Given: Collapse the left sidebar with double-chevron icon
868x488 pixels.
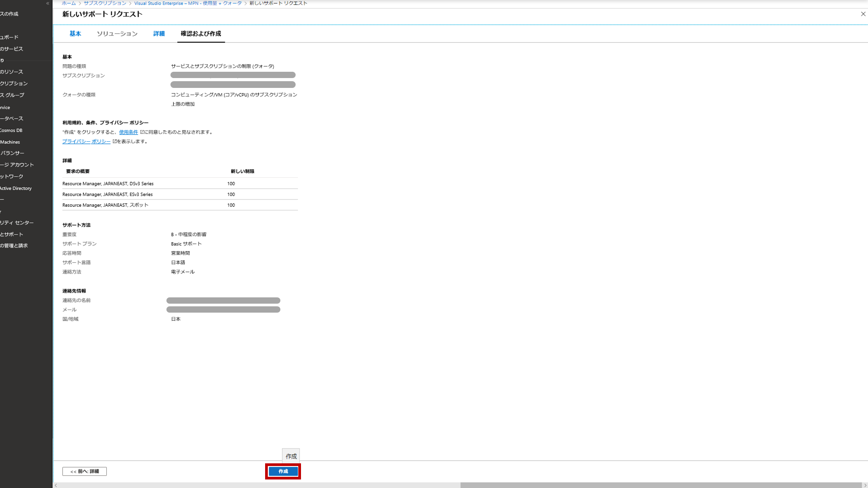Looking at the screenshot, I should [48, 3].
